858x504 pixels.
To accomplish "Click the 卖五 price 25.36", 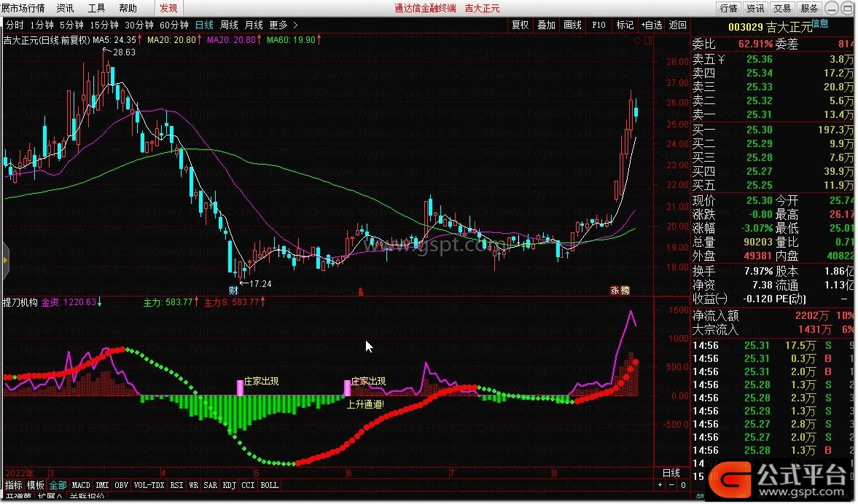I will tap(760, 59).
